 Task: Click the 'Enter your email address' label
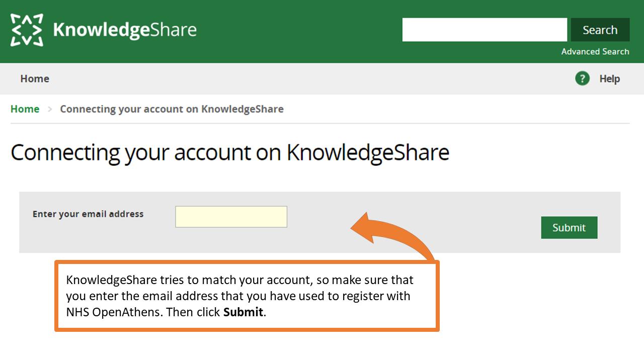pos(88,214)
